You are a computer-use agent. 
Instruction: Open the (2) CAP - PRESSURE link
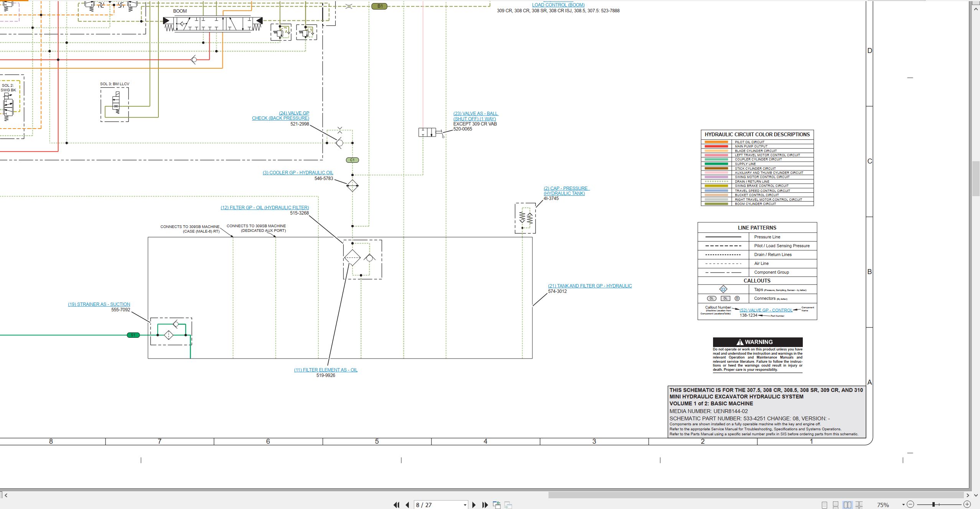pyautogui.click(x=566, y=191)
